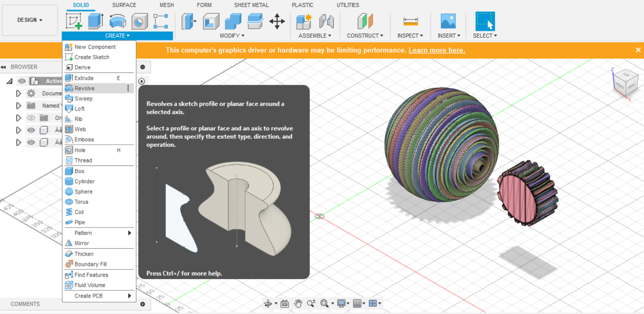Select the Coil creation tool
The height and width of the screenshot is (314, 644).
click(79, 212)
